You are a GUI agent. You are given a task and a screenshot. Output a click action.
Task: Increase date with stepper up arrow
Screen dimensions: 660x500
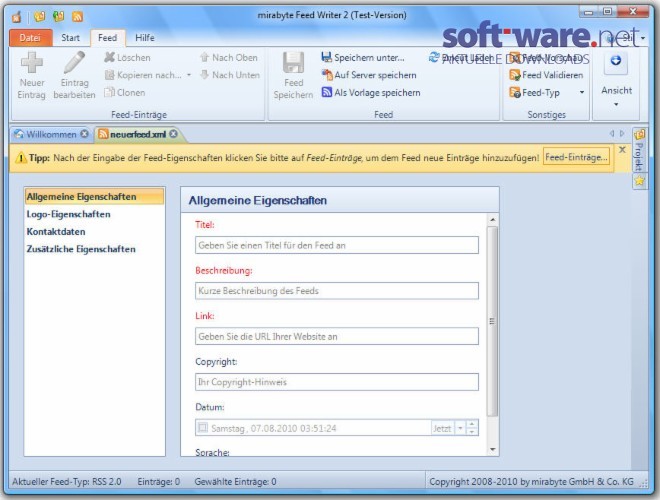[472, 425]
